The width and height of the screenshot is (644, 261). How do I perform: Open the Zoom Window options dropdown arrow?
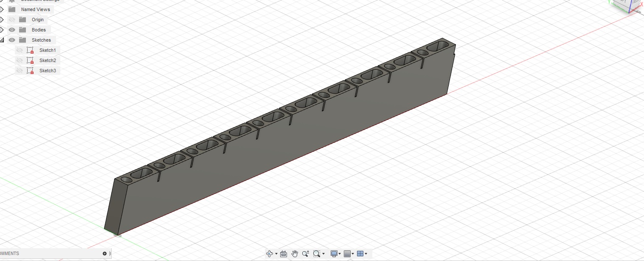323,254
